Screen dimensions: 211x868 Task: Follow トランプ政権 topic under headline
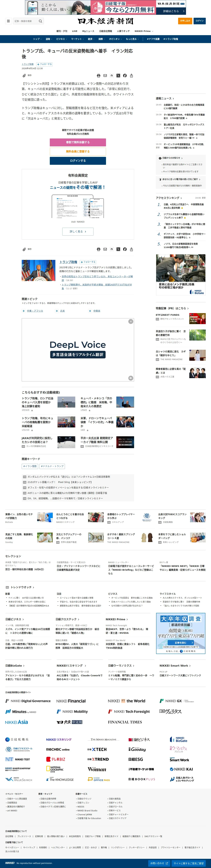[45, 64]
